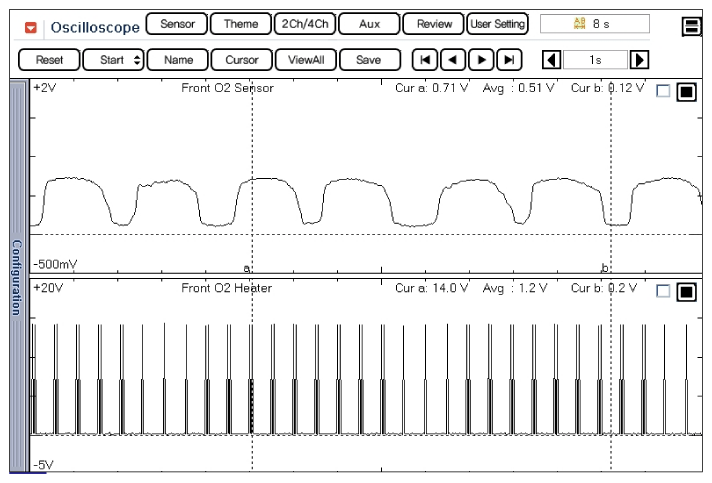This screenshot has width=712, height=483.
Task: Decrease time base with left arrow
Action: point(551,60)
